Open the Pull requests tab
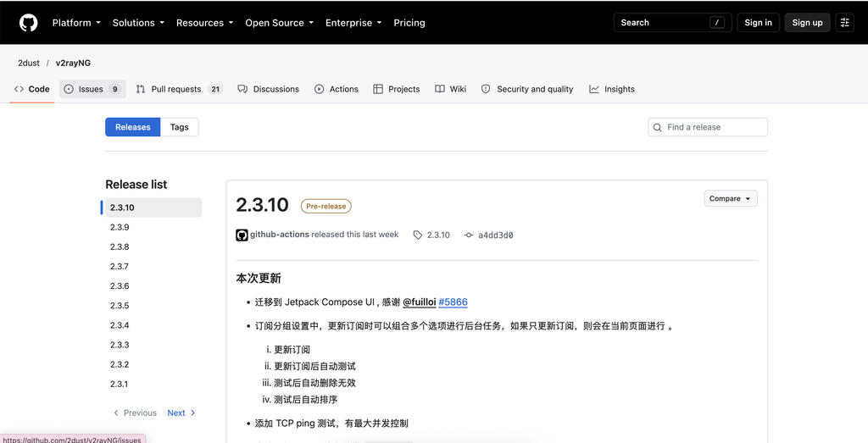868x443 pixels. (180, 89)
